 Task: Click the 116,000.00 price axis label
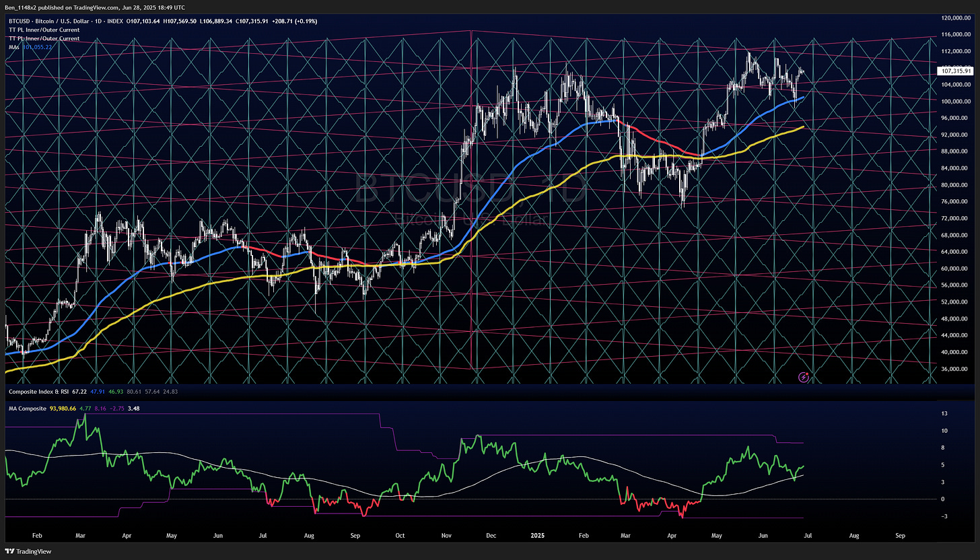point(956,34)
